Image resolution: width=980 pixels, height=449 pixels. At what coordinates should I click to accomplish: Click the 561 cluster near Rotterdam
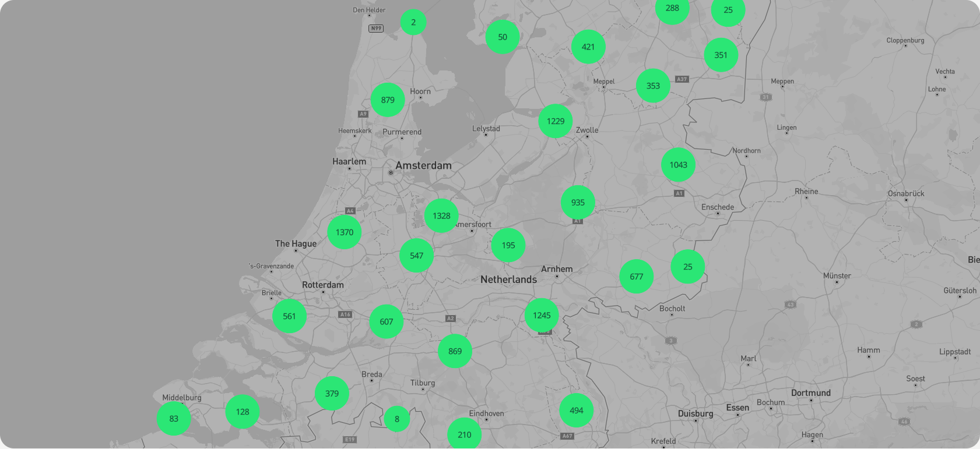289,316
